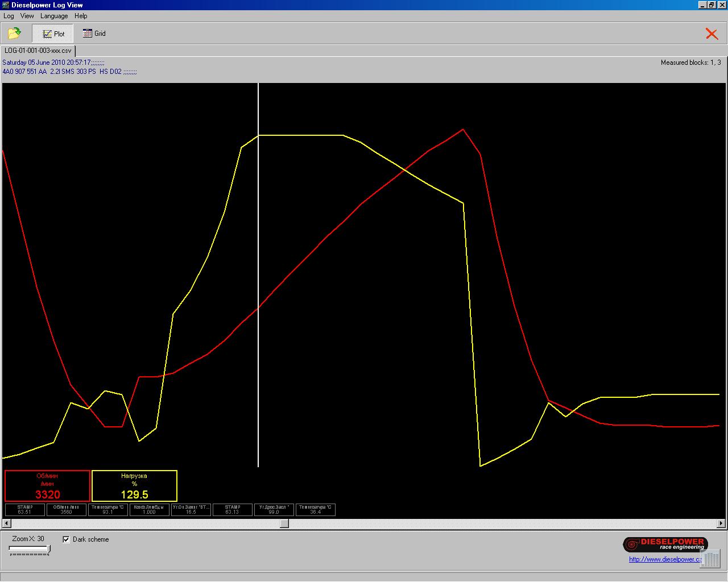Click the Температура 93.1 value box
The image size is (728, 582).
(108, 509)
